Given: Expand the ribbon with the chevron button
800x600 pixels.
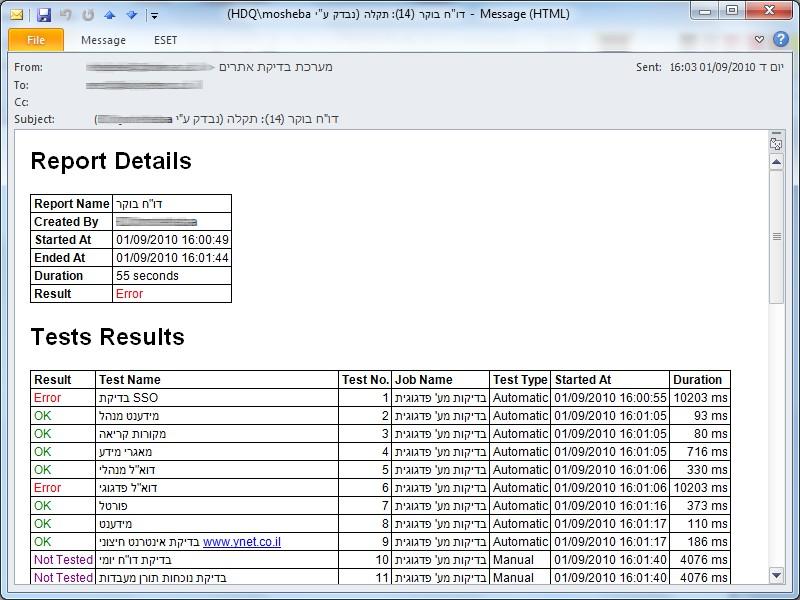Looking at the screenshot, I should (x=759, y=40).
